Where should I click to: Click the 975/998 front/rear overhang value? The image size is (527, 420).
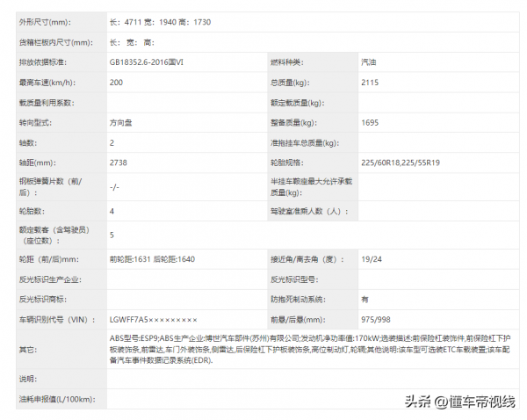(376, 320)
